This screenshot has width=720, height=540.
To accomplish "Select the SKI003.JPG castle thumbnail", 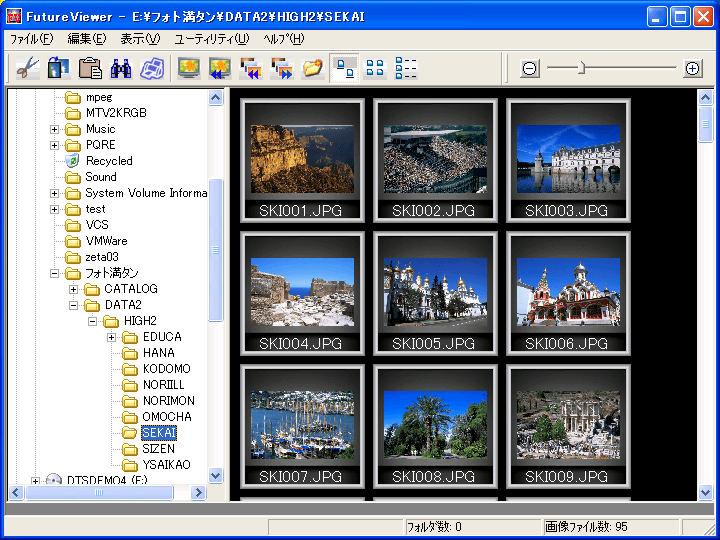I will tap(568, 160).
